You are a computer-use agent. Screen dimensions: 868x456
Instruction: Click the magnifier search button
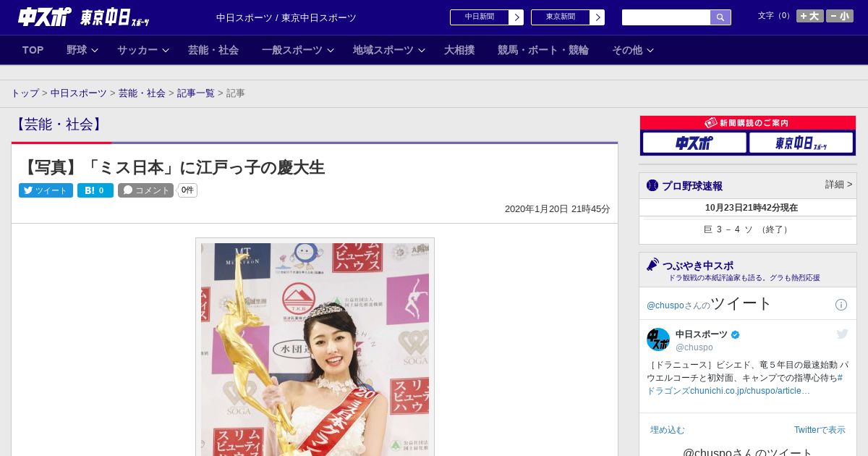[x=720, y=17]
